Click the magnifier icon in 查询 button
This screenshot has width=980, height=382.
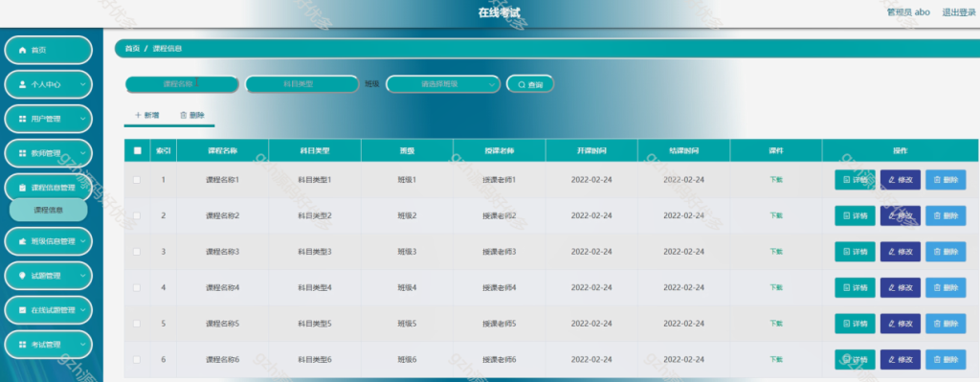tap(522, 84)
